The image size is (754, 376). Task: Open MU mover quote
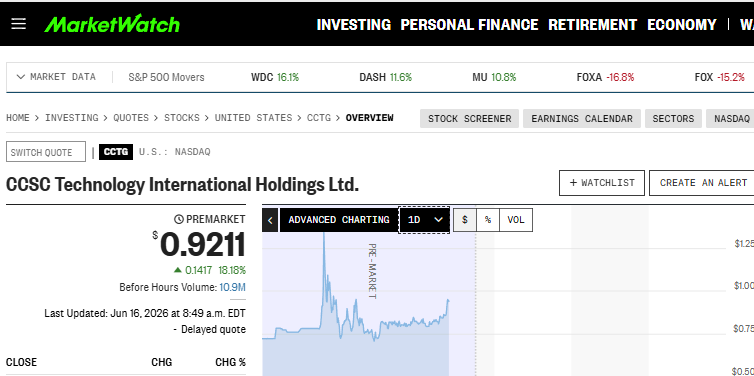(494, 77)
